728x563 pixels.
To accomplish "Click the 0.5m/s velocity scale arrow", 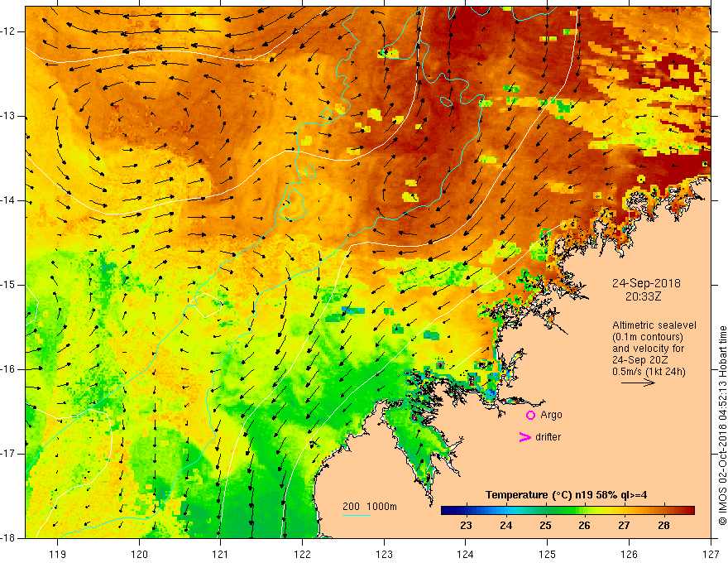I will point(638,383).
